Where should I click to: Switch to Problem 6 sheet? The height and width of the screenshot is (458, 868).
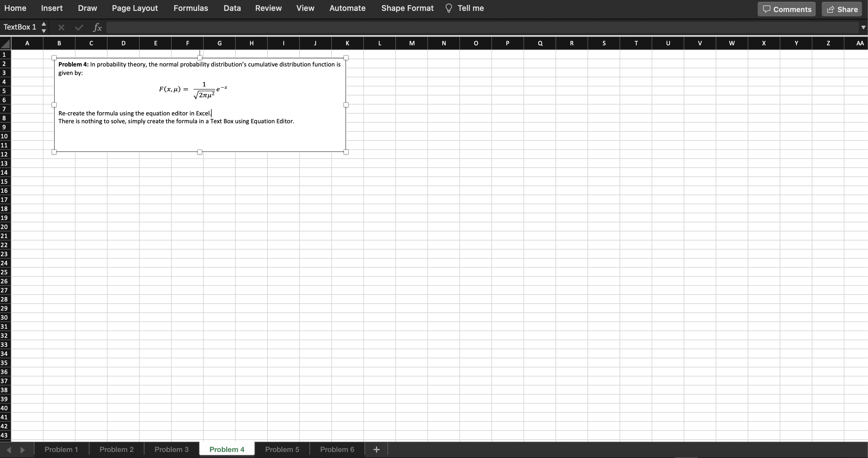coord(337,449)
